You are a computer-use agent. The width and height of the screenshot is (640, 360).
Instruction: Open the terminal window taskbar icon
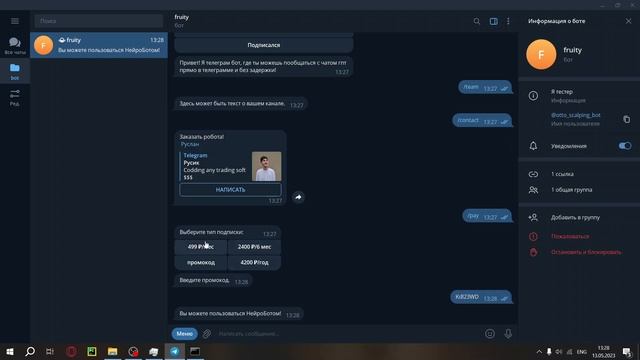click(195, 351)
